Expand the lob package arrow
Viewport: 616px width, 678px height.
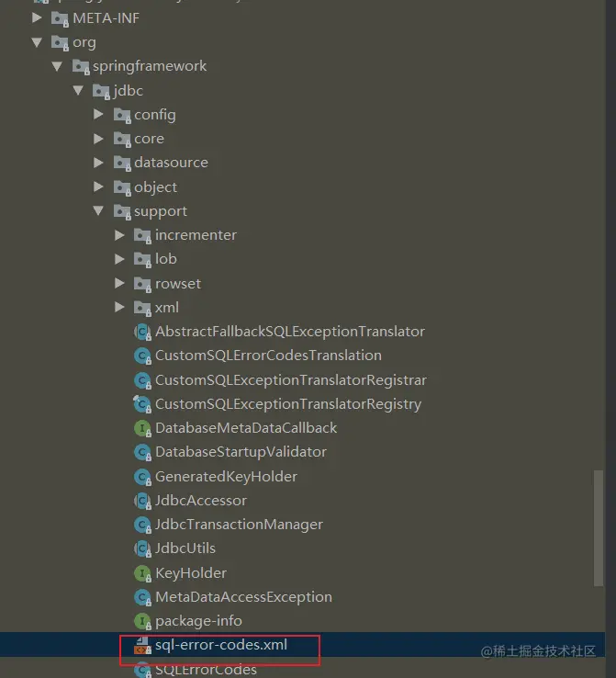tap(119, 258)
